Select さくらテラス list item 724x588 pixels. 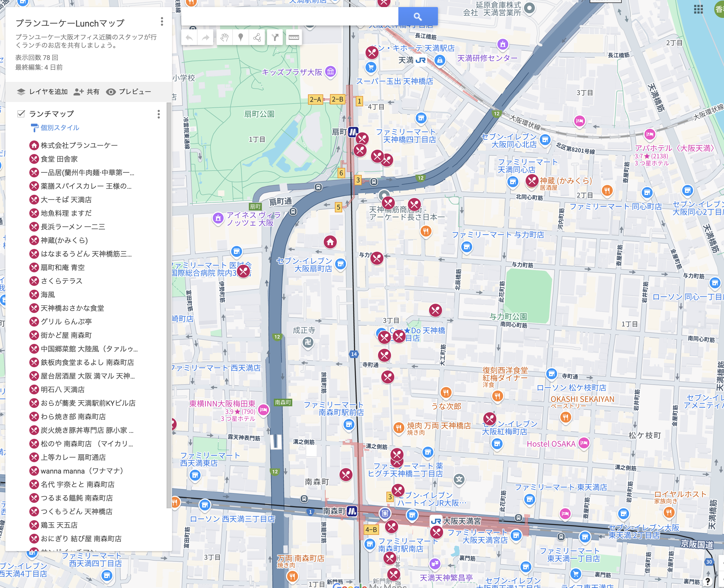pyautogui.click(x=62, y=281)
